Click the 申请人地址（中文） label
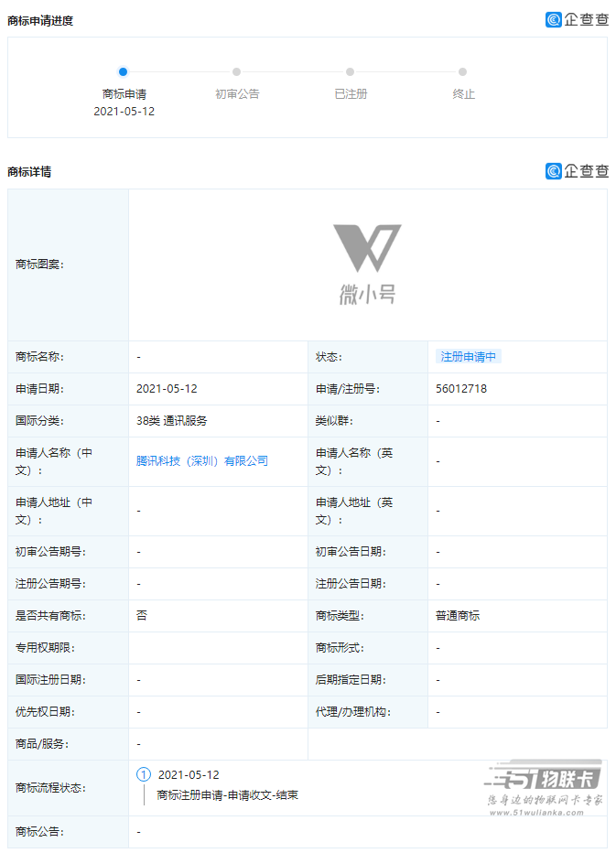The image size is (616, 853). click(x=54, y=511)
